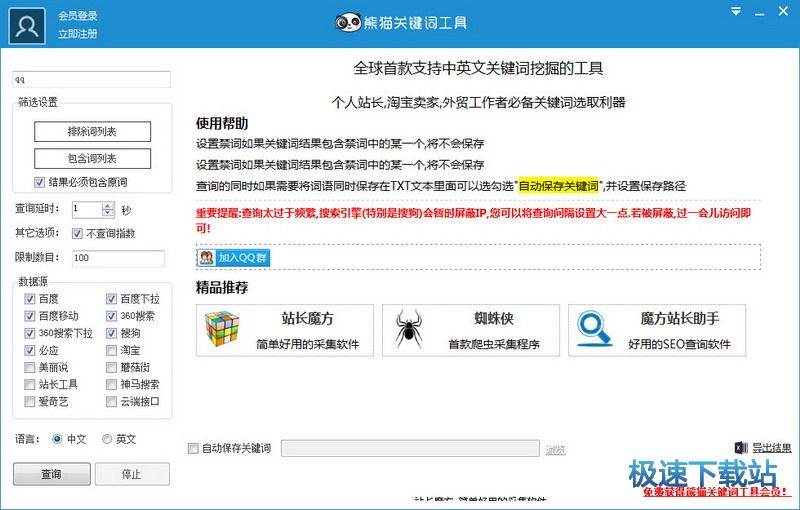Click the 魔方站长助手 magnifier icon
800x510 pixels.
pyautogui.click(x=597, y=330)
